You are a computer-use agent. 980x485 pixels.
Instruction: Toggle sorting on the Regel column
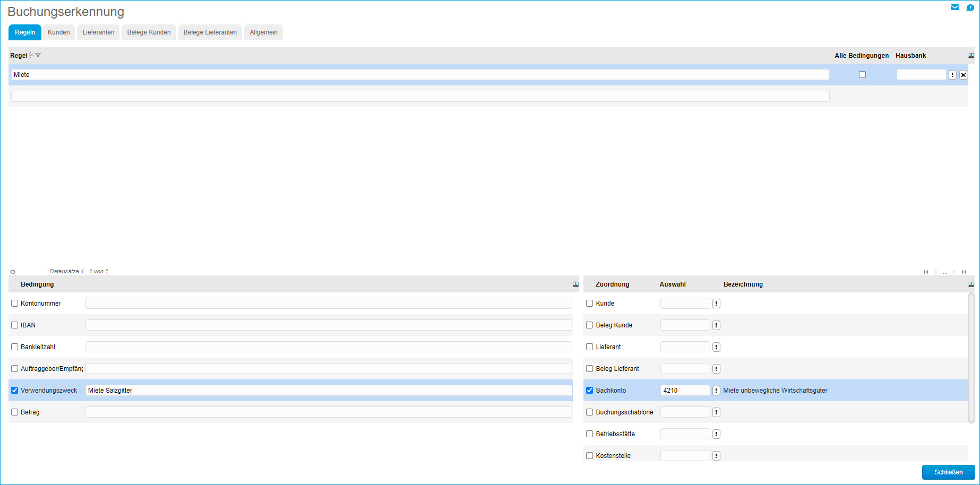(x=31, y=55)
